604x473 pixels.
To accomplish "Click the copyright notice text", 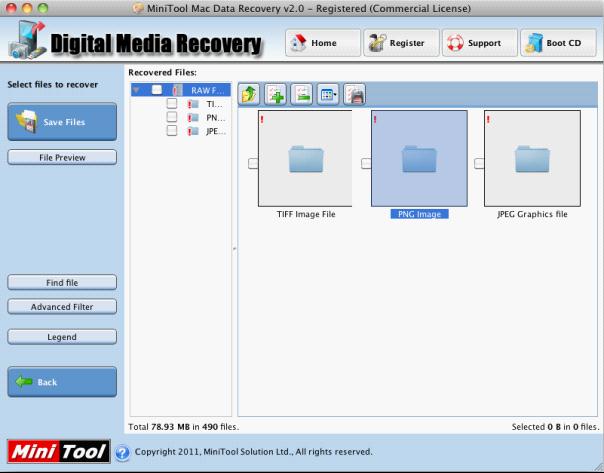I will coord(253,452).
